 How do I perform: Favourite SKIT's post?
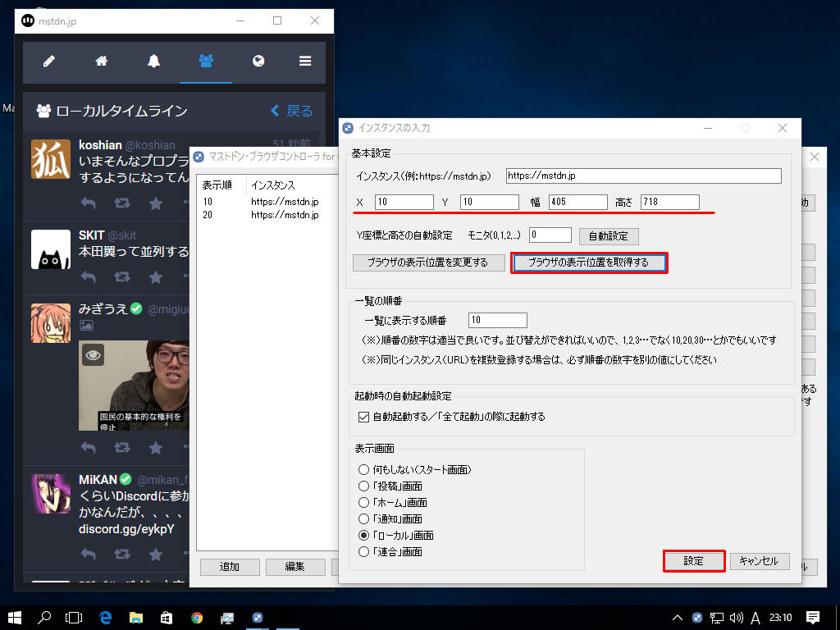[155, 277]
